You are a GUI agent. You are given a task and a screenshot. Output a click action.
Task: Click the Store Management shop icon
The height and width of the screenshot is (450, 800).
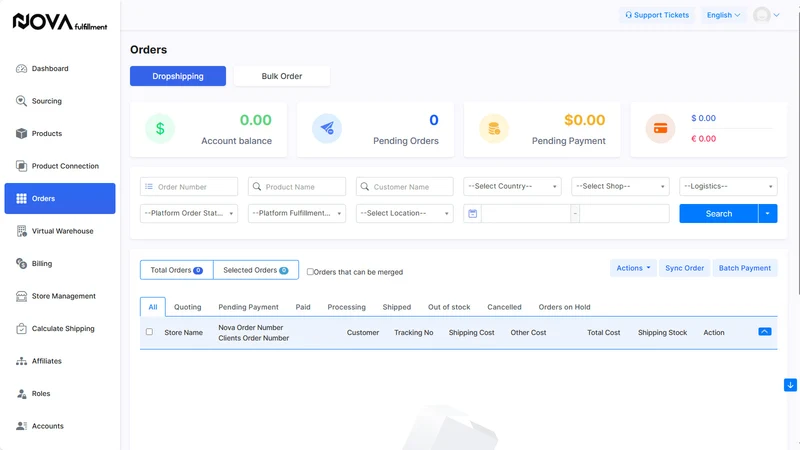[21, 296]
